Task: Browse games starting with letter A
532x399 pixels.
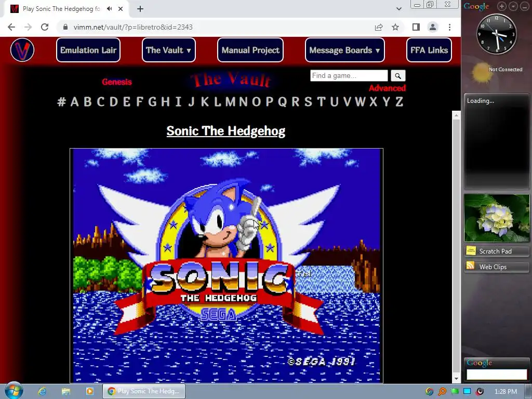Action: click(x=75, y=102)
